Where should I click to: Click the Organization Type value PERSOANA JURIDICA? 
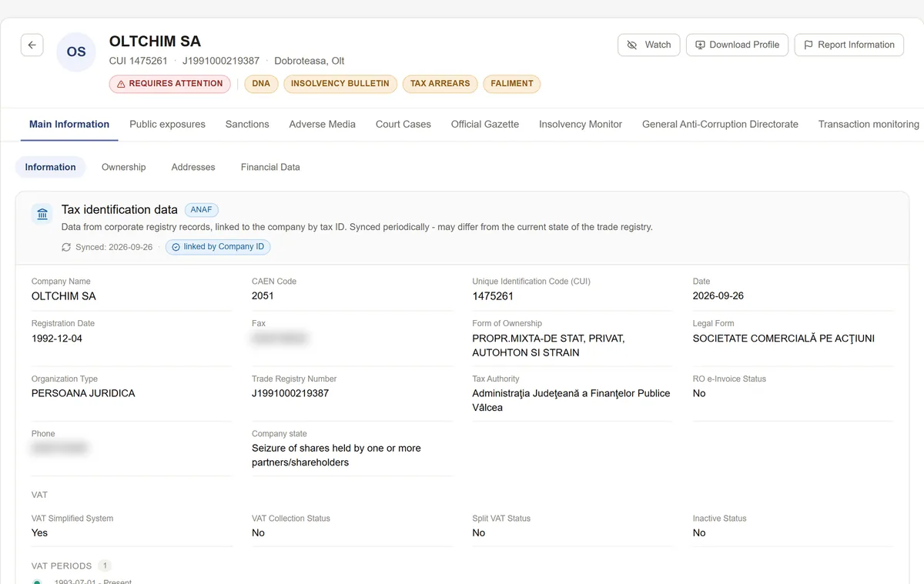[x=83, y=393]
